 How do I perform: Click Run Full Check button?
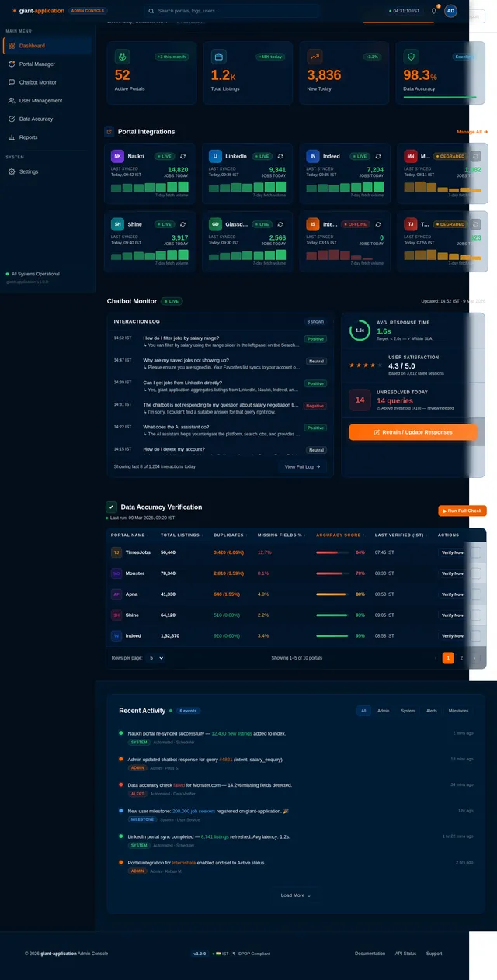tap(463, 511)
